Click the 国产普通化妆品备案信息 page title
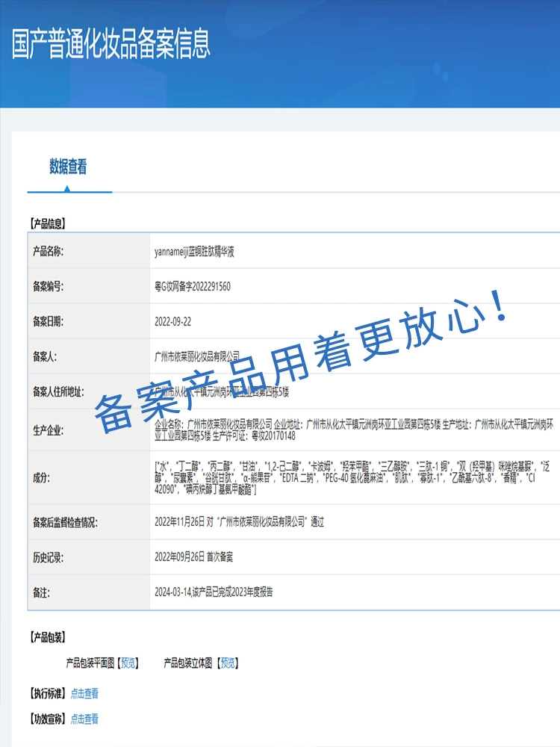Screen dimensions: 560x747 (x=111, y=44)
